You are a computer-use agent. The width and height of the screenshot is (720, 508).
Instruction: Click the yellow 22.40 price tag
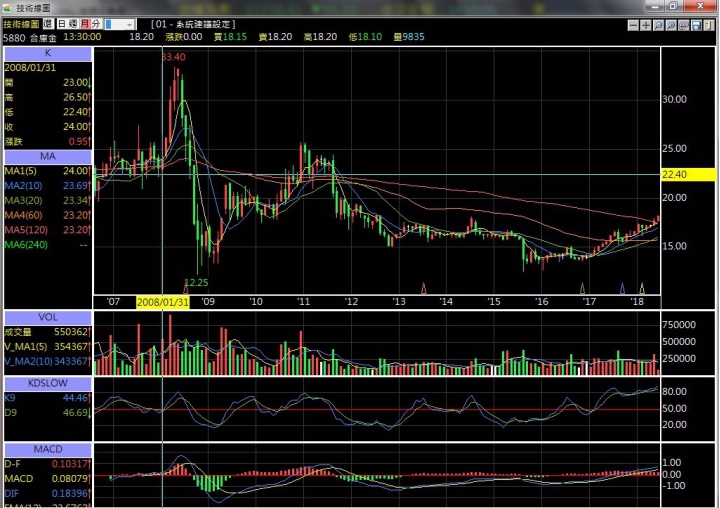click(x=688, y=175)
